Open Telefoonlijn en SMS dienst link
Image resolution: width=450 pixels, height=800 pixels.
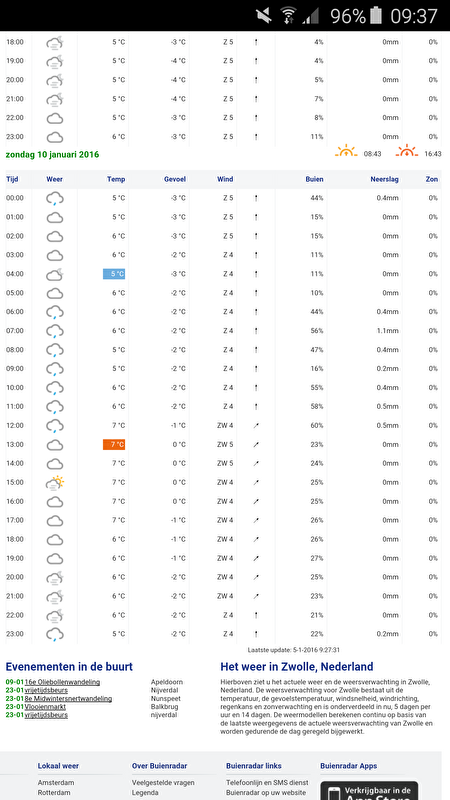[x=267, y=783]
